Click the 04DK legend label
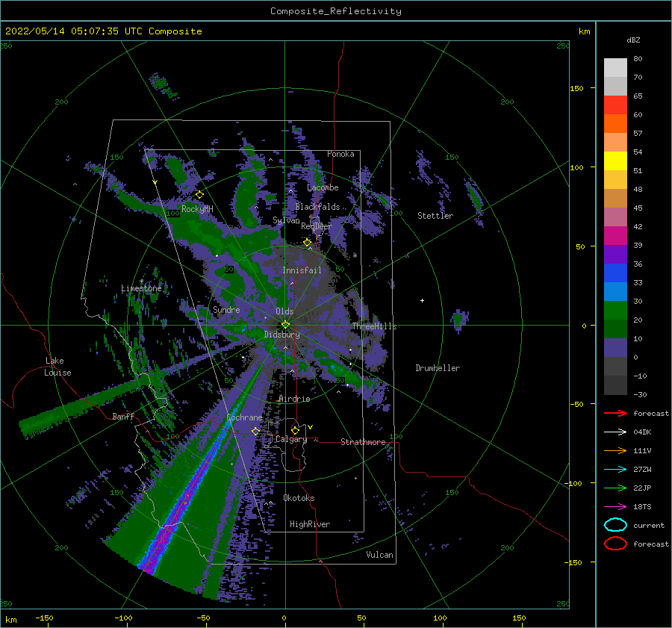The width and height of the screenshot is (672, 628). click(x=642, y=432)
